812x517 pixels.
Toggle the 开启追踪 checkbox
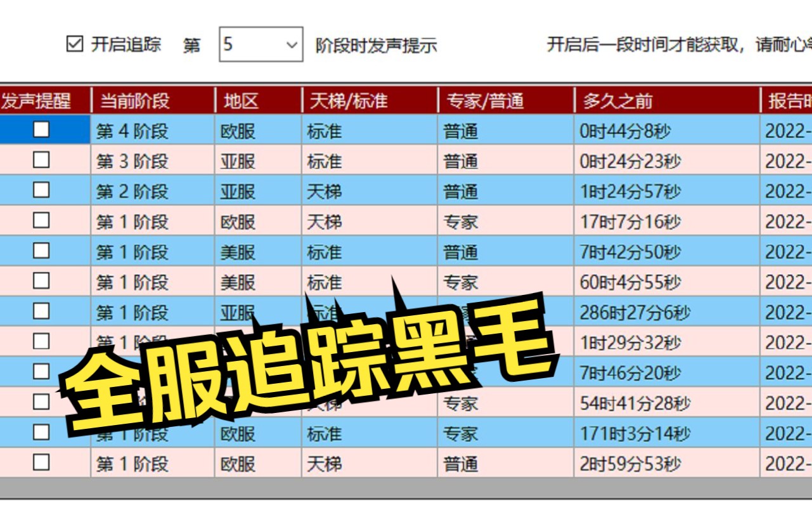point(75,44)
